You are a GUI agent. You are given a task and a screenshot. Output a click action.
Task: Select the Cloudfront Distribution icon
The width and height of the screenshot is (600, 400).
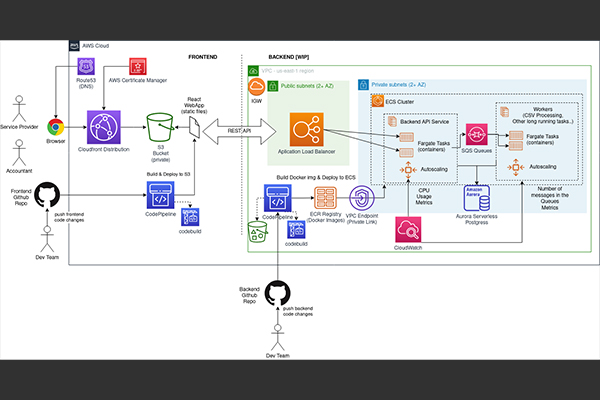click(104, 129)
